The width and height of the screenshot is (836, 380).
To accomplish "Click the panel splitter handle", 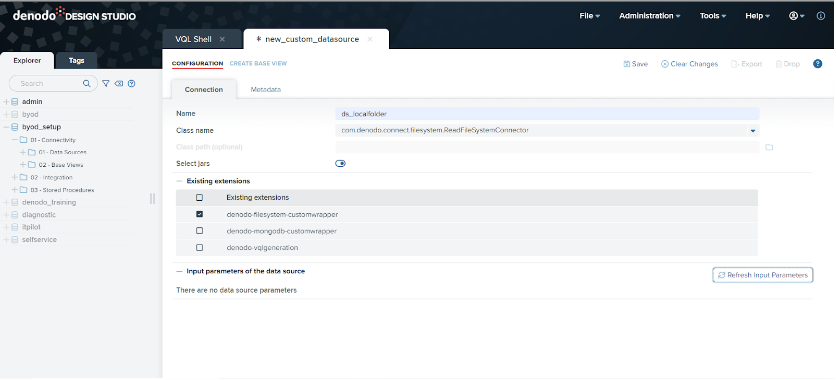I will pyautogui.click(x=152, y=199).
